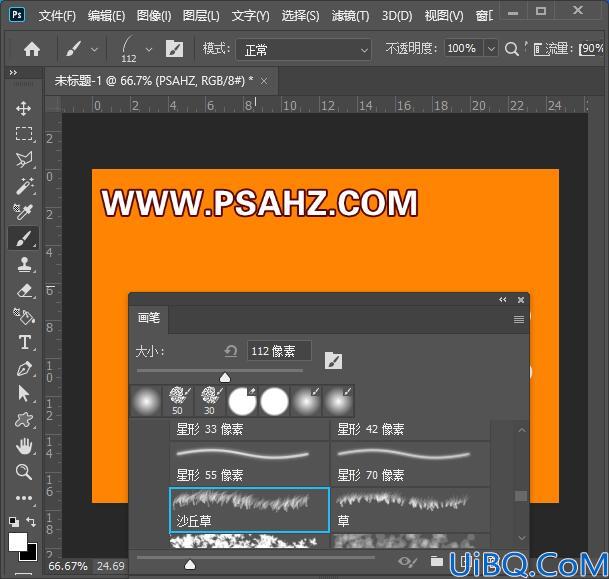This screenshot has width=609, height=579.
Task: Close the 未标题-1 document tab
Action: 264,81
